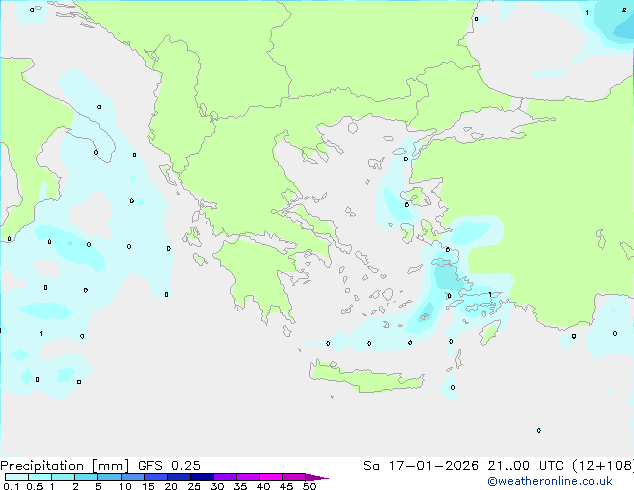
Task: Select legend swatch between 5 and 10
Action: [x=109, y=477]
